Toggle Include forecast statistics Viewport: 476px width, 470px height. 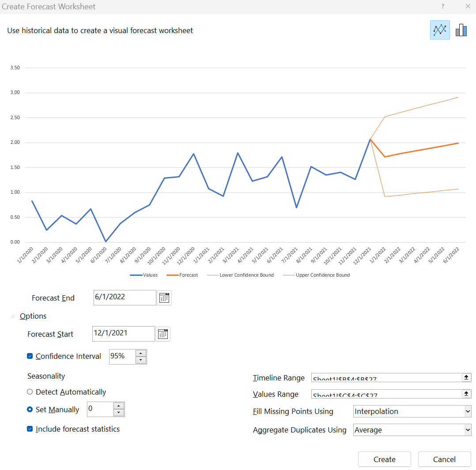30,429
